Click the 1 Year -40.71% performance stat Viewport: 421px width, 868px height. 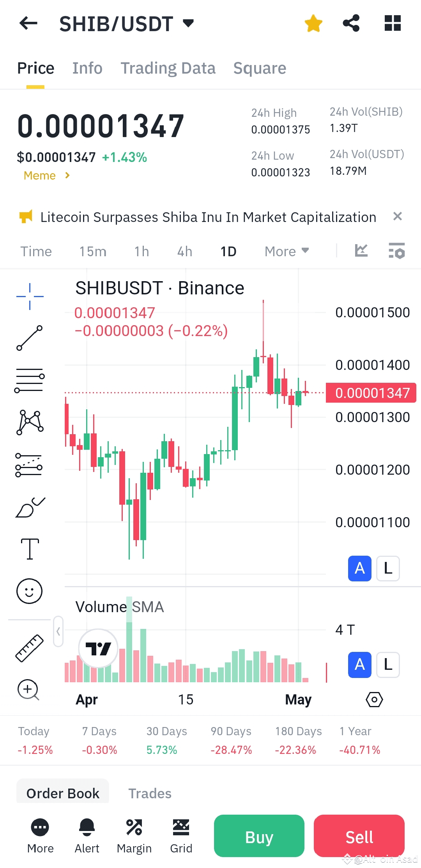pos(359,740)
